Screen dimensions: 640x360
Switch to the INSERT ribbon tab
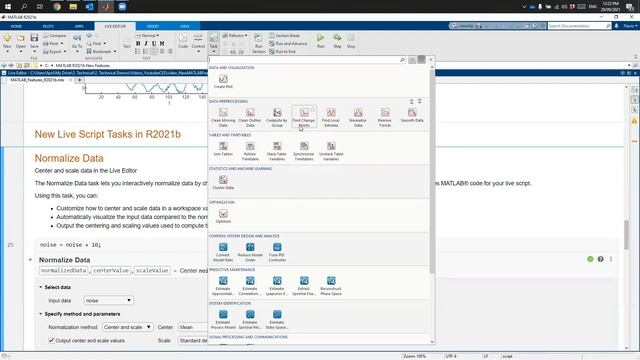pos(153,26)
